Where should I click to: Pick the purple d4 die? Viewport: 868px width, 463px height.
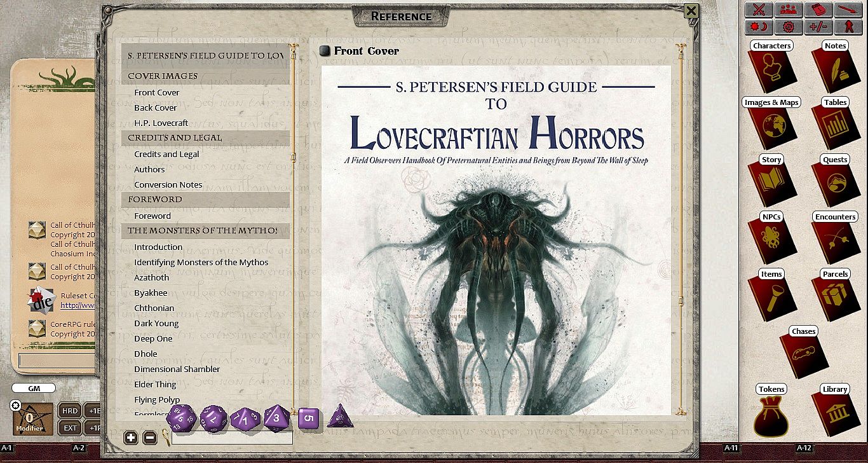(339, 417)
